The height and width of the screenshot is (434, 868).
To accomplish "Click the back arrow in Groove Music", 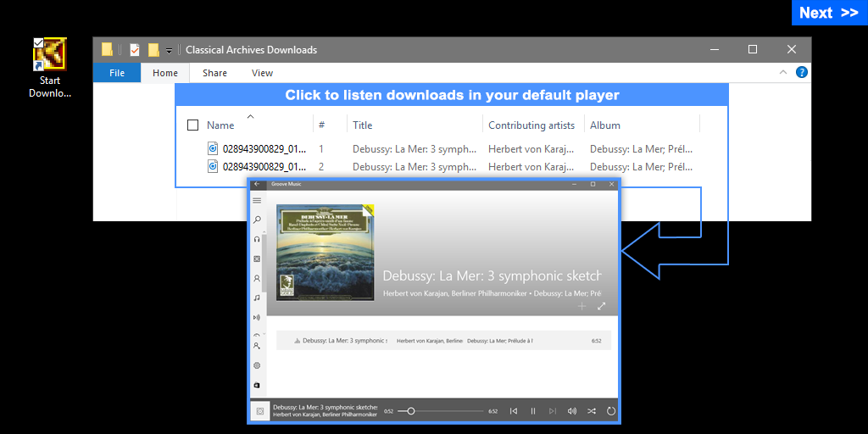I will [x=257, y=184].
